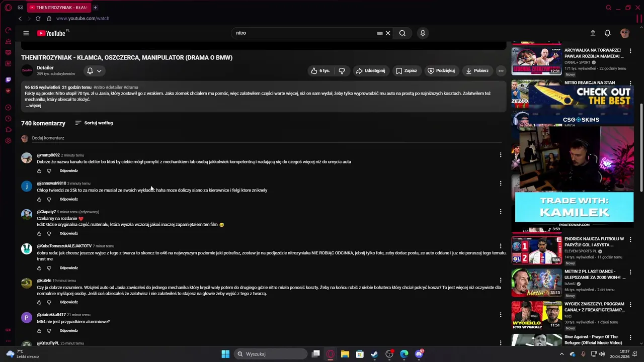Open the Detailer channel name link
This screenshot has height=362, width=644.
coord(45,68)
